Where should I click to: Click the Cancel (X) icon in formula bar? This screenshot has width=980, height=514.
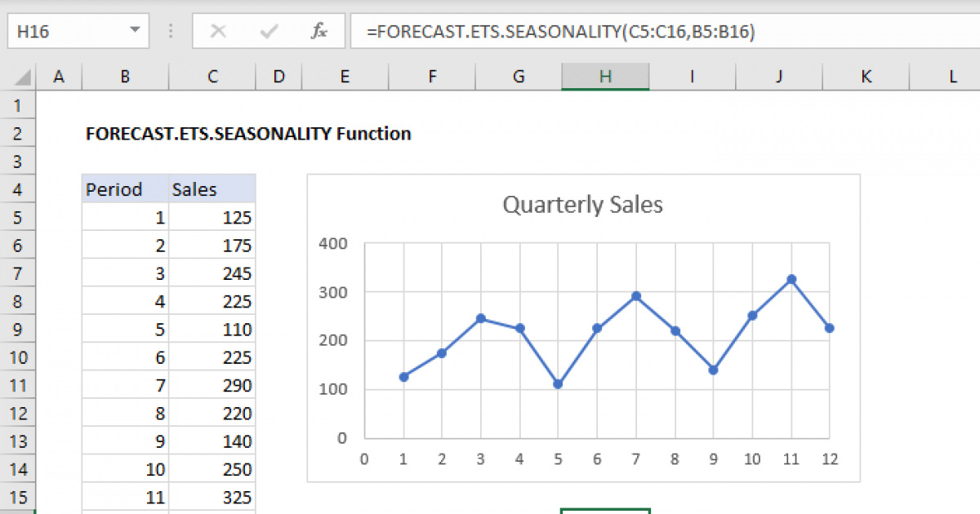click(219, 31)
